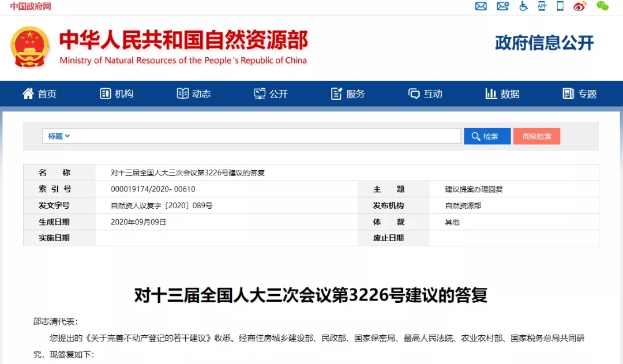Viewport: 623px width, 364px height.
Task: Click the 机构 menu icon
Action: tap(106, 94)
